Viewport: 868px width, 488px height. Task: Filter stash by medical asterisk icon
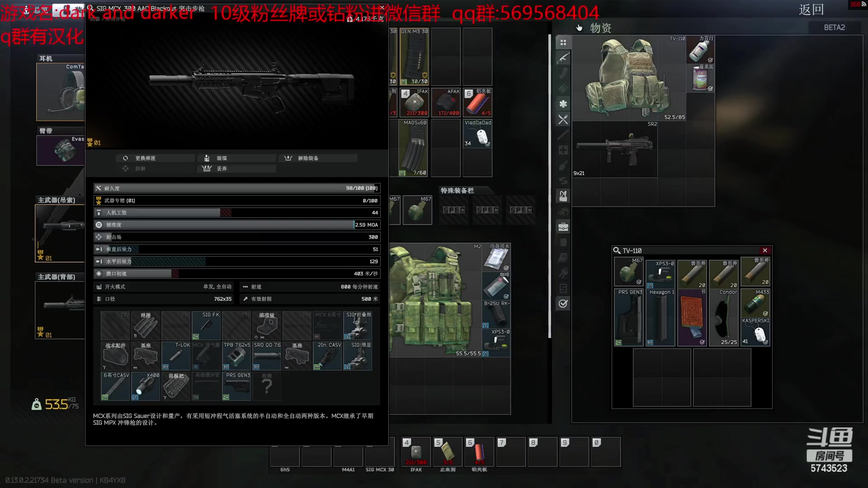coord(563,104)
